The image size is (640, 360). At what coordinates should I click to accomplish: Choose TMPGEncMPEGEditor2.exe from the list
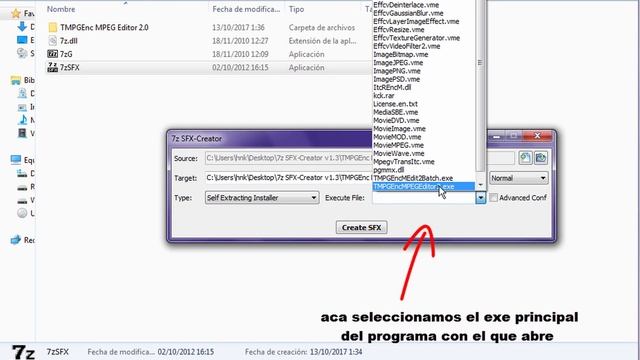pyautogui.click(x=423, y=187)
